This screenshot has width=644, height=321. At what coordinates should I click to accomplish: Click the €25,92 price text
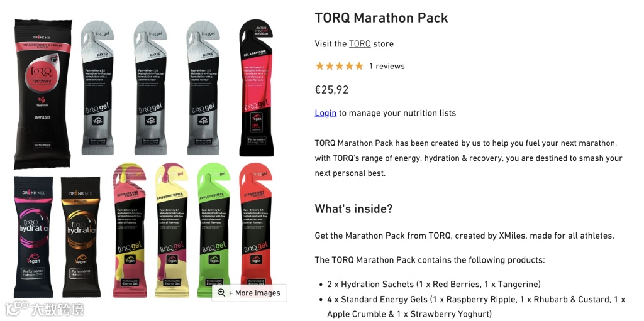[331, 89]
